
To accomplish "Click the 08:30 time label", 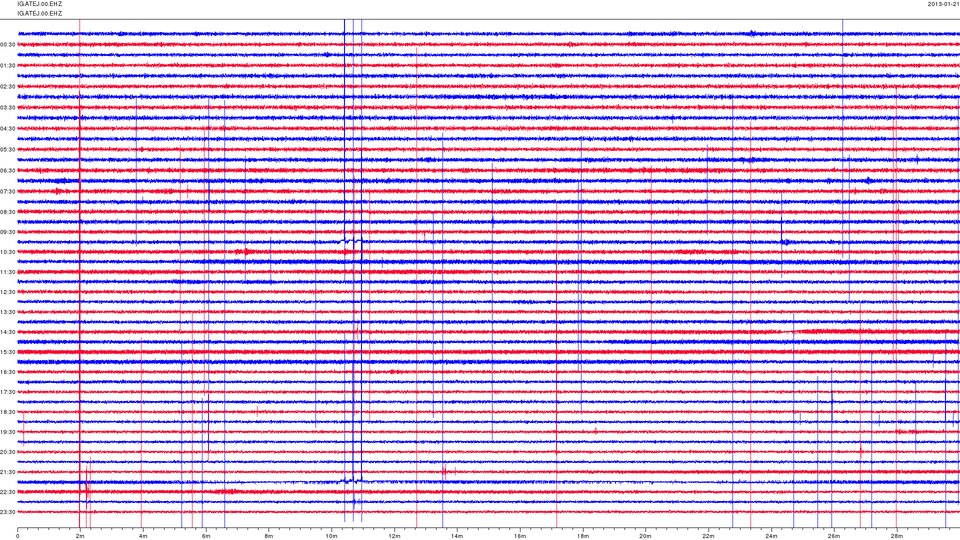I will [x=7, y=212].
